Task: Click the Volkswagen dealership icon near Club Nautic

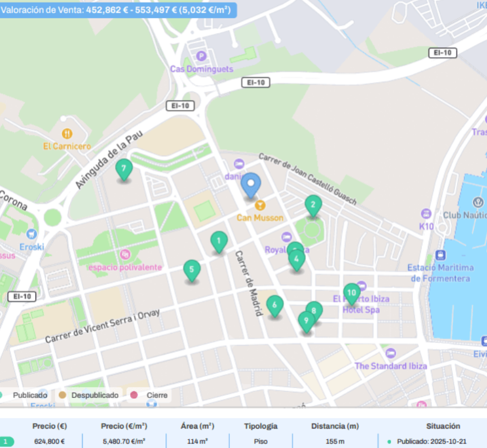Action: 427,213
